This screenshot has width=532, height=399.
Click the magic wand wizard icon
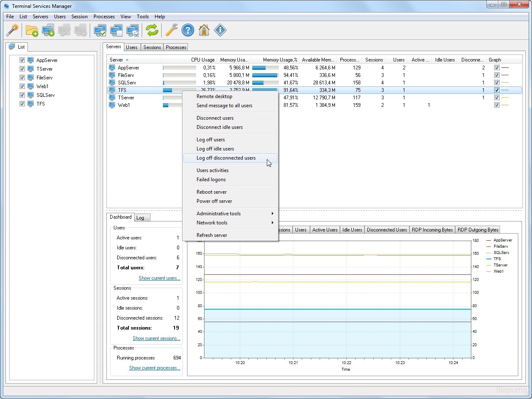[13, 30]
